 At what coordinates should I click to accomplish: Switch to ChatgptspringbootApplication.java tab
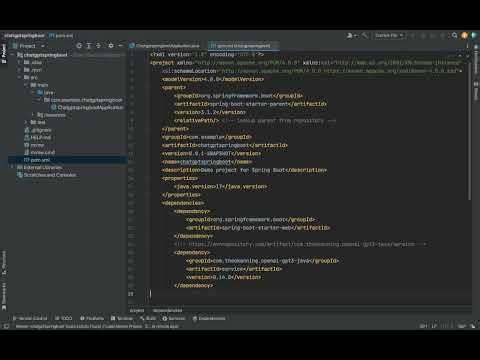tap(165, 46)
